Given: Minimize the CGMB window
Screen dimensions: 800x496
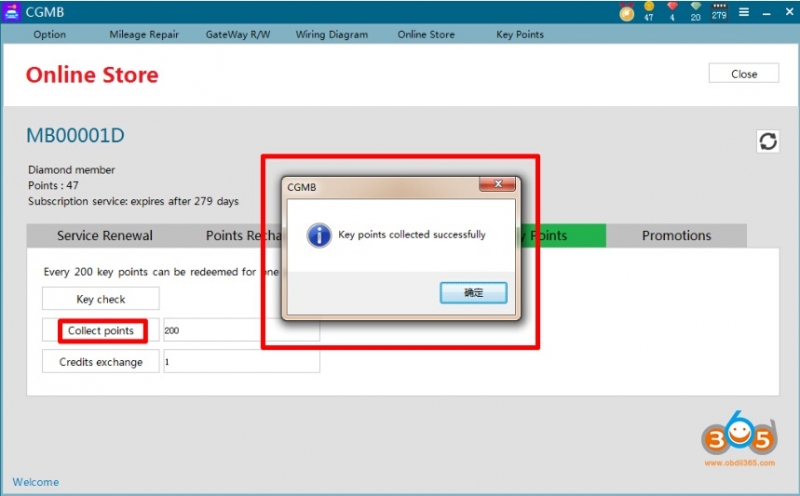Looking at the screenshot, I should [766, 13].
